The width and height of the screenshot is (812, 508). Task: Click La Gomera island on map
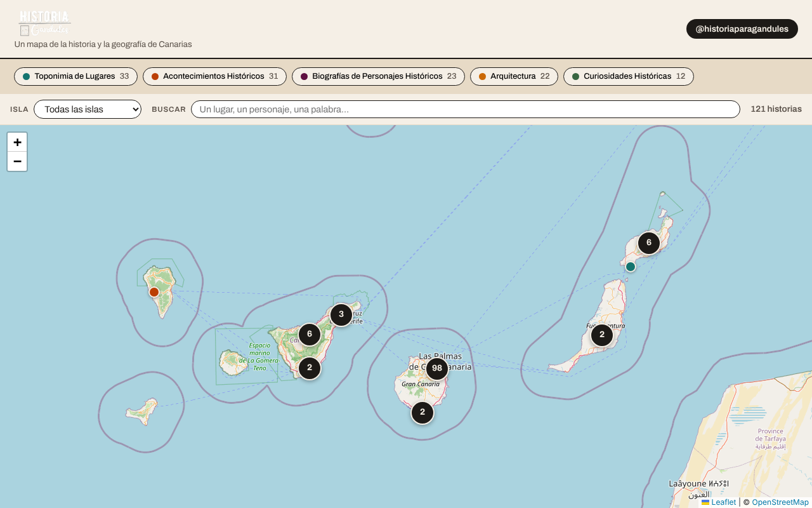233,362
